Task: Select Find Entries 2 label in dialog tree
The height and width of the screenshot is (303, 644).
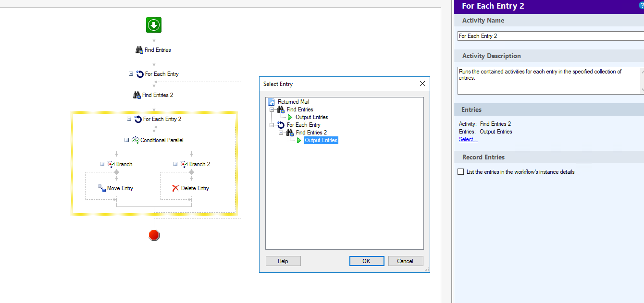Action: click(x=311, y=133)
